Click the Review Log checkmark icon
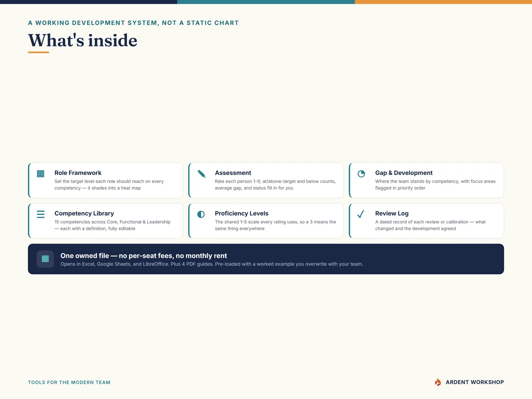Screen dimensions: 532x399 (361, 214)
